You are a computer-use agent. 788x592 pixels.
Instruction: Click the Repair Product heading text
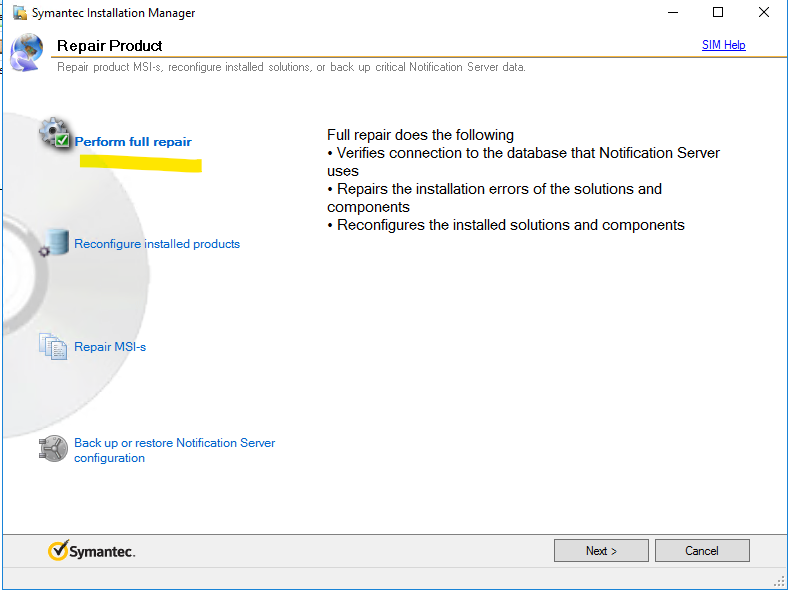pos(110,46)
